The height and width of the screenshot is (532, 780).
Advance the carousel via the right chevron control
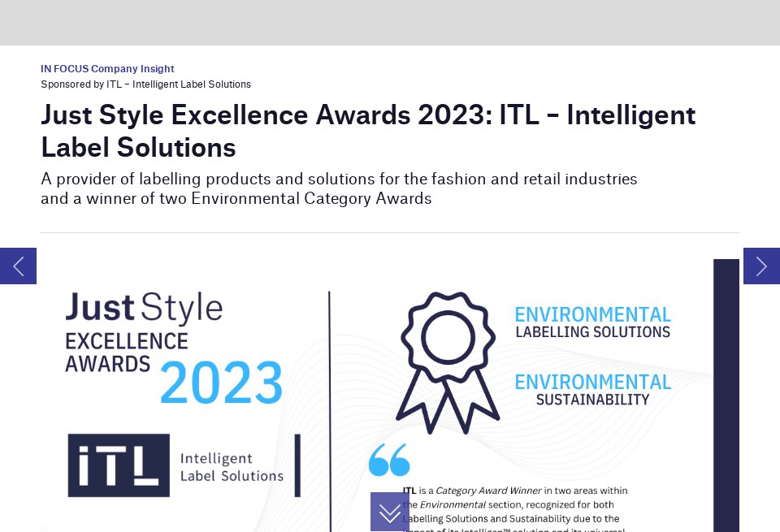761,266
